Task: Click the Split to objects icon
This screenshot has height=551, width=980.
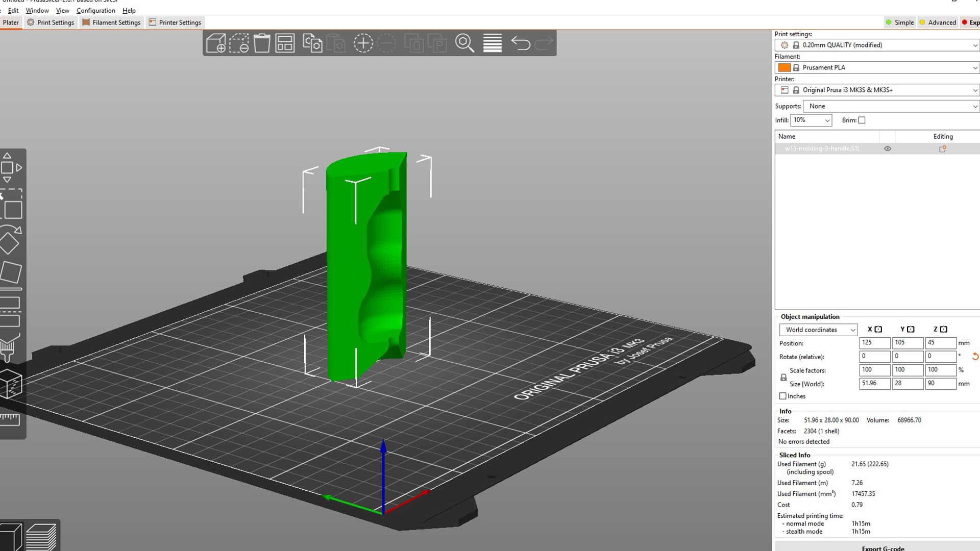Action: (414, 43)
